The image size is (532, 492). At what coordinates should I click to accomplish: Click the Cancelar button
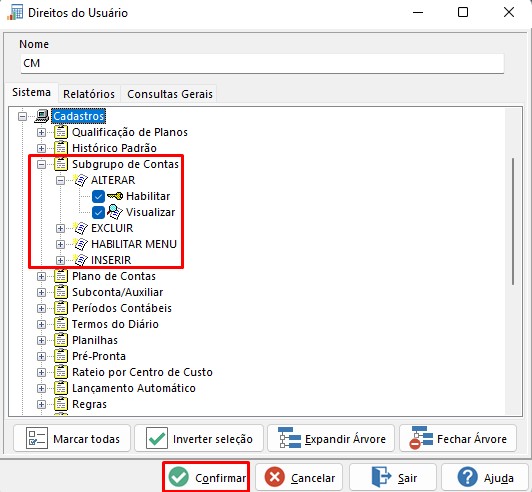pos(299,477)
